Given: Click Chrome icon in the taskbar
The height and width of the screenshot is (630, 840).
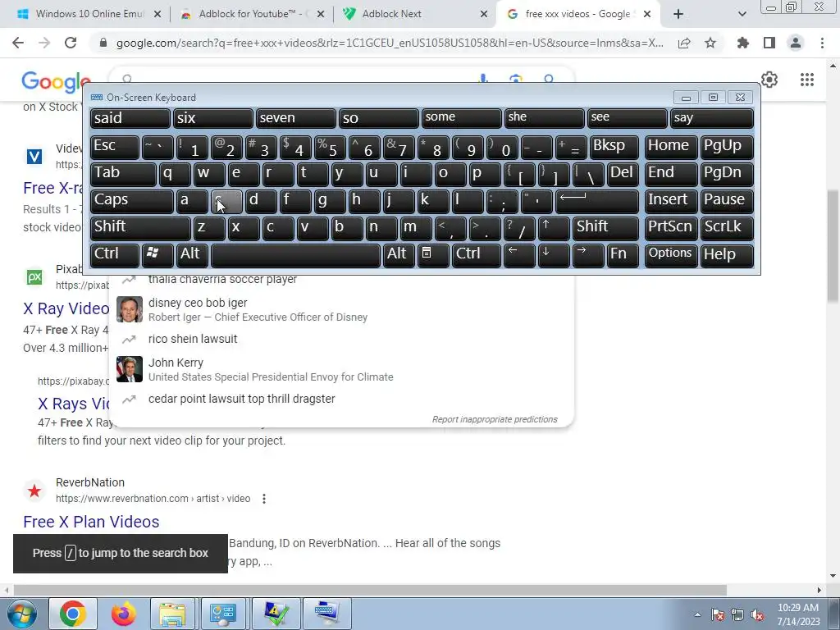Looking at the screenshot, I should 73,614.
